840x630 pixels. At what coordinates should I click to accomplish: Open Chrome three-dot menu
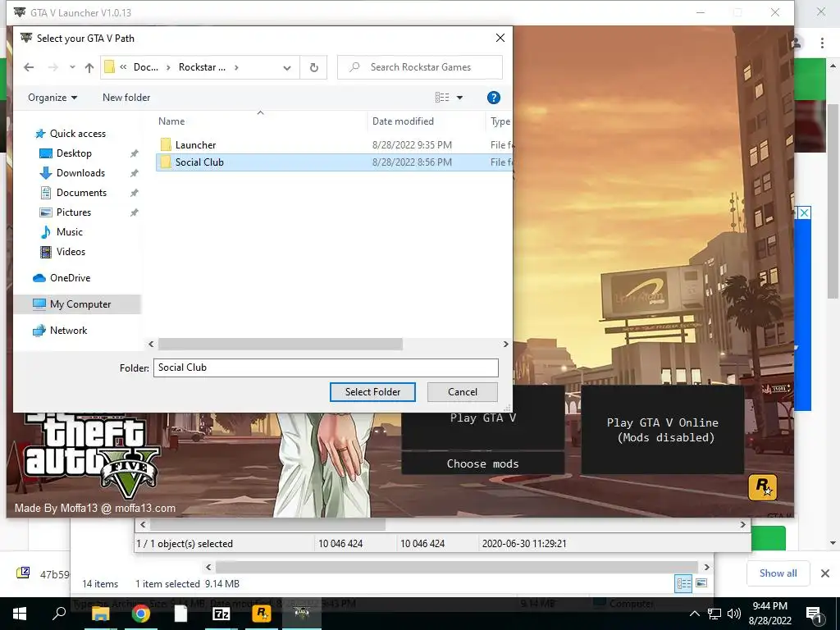pos(822,43)
